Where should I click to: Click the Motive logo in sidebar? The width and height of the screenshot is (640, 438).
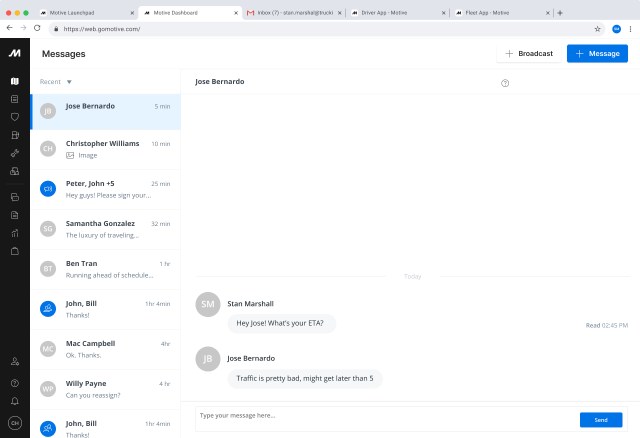click(x=14, y=53)
